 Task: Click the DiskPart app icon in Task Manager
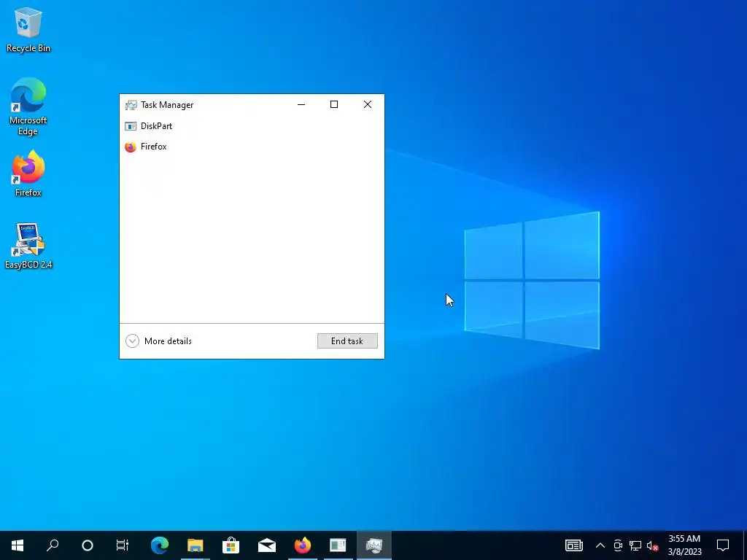[131, 126]
